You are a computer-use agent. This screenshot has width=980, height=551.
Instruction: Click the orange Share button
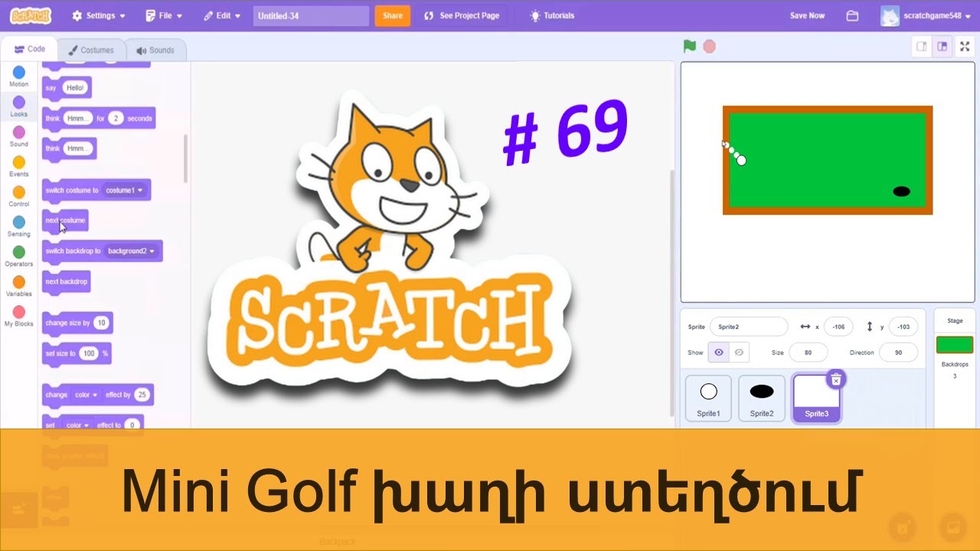point(392,15)
